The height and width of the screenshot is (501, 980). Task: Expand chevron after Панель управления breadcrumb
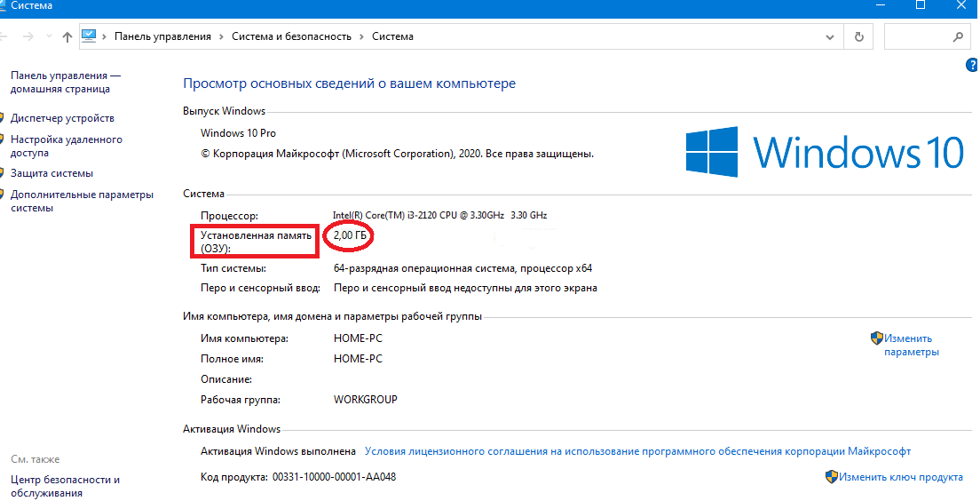[x=221, y=37]
